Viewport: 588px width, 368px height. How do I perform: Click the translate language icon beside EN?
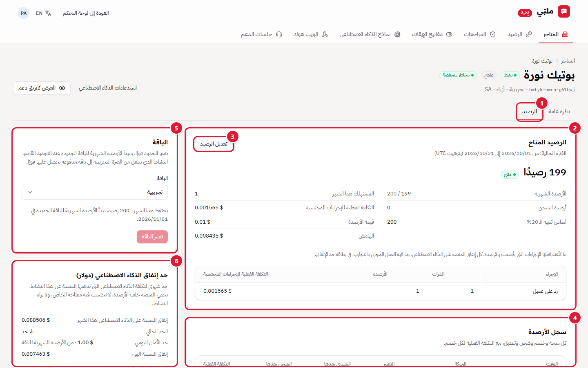pyautogui.click(x=48, y=13)
